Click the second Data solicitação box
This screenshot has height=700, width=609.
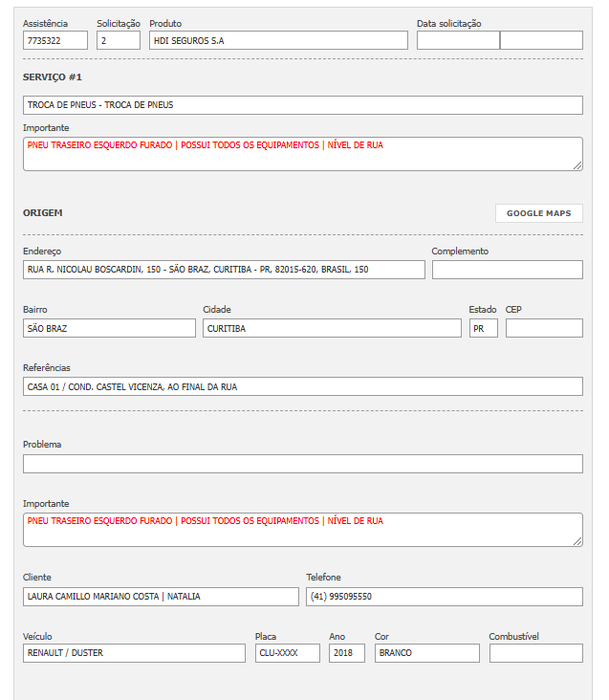click(541, 40)
